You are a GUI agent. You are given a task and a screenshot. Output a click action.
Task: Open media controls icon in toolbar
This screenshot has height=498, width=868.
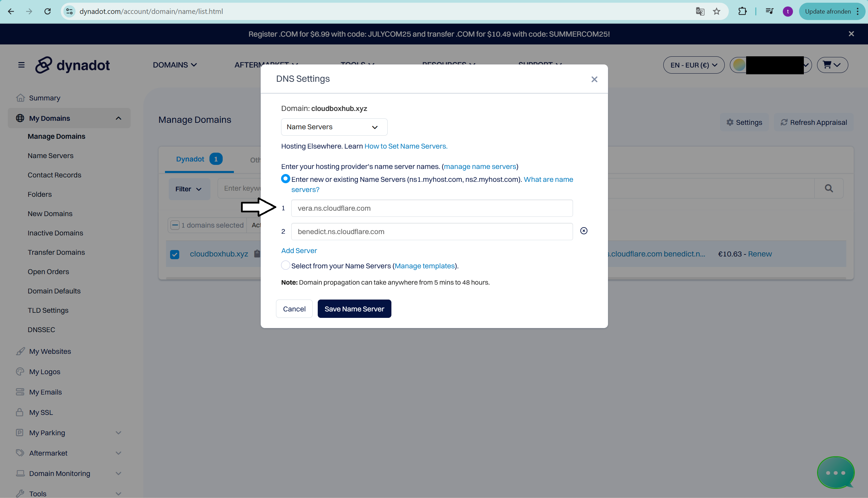coord(769,11)
